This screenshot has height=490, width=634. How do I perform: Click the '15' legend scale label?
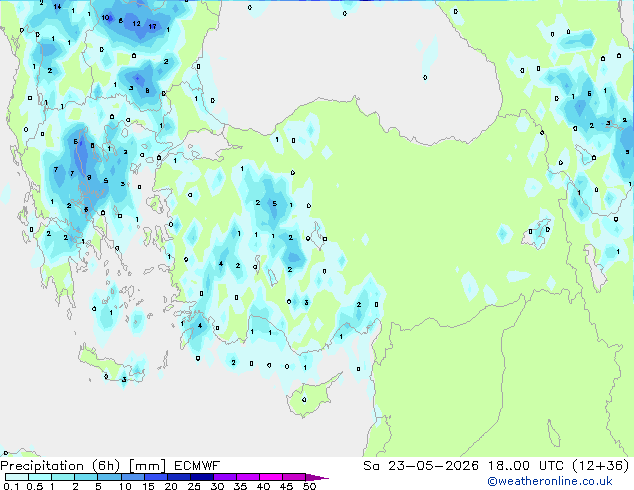click(148, 486)
